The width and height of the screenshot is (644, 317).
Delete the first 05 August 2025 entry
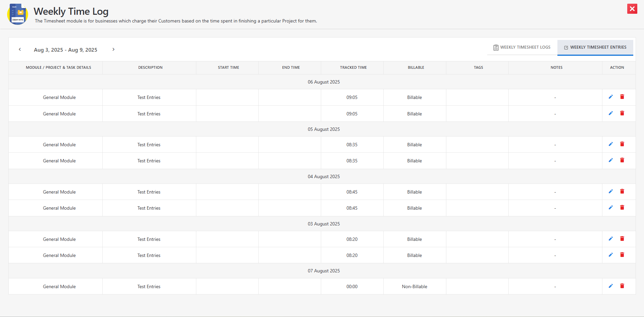[x=622, y=144]
